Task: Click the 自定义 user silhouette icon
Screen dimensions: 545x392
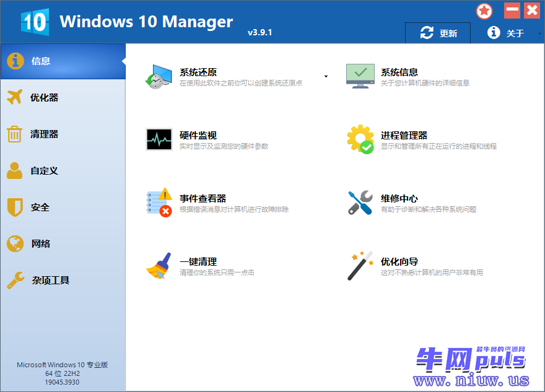Action: pos(15,171)
